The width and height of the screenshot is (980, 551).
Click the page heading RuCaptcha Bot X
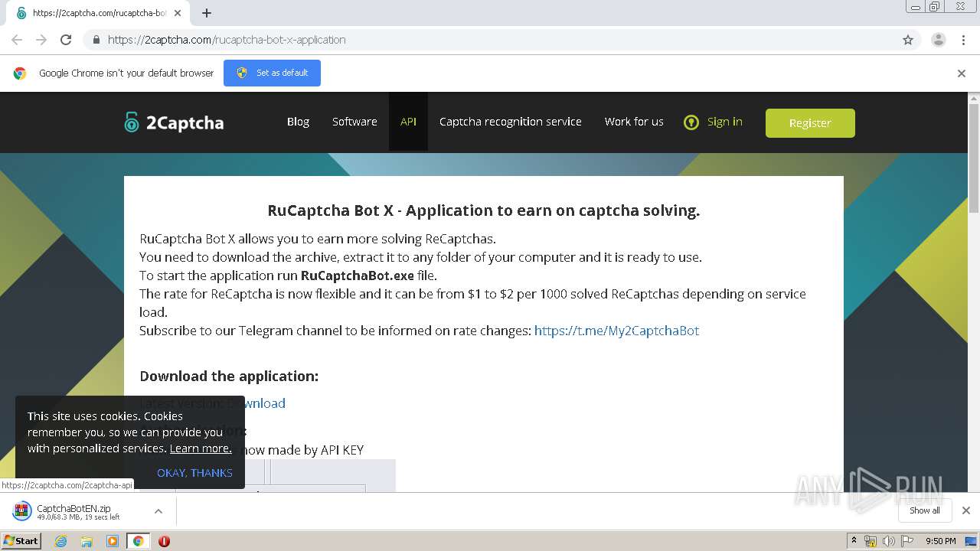483,210
